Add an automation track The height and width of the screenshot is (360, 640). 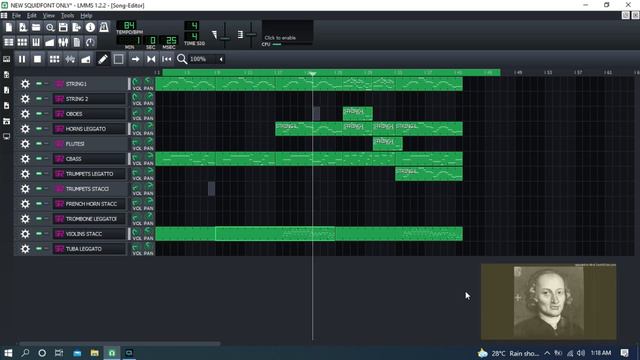coord(86,59)
